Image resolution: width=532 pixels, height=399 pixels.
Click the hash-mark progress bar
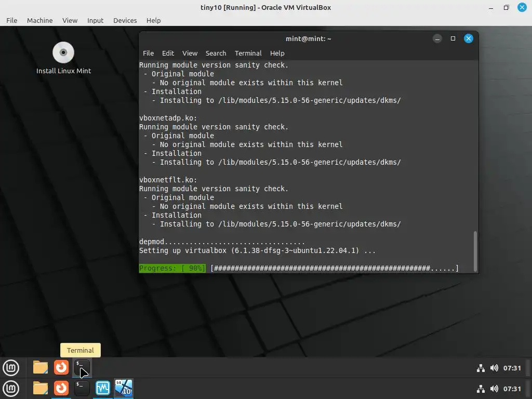[335, 268]
